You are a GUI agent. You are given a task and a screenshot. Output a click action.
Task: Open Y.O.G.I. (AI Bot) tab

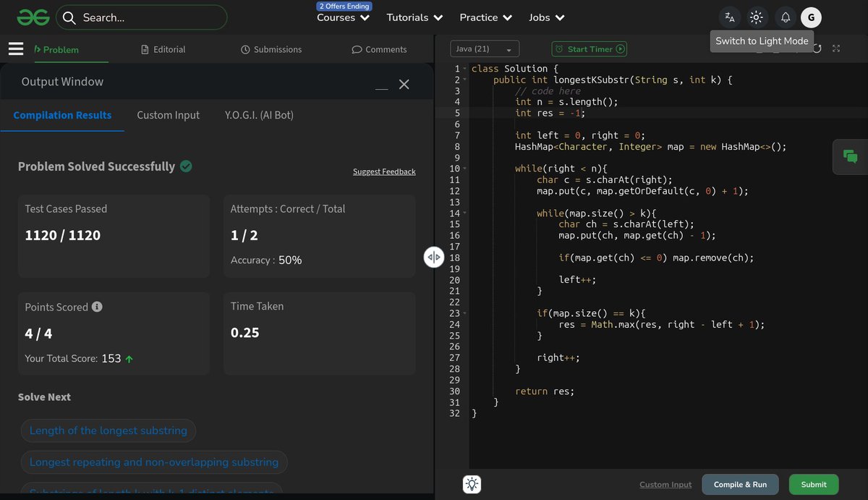(x=259, y=115)
